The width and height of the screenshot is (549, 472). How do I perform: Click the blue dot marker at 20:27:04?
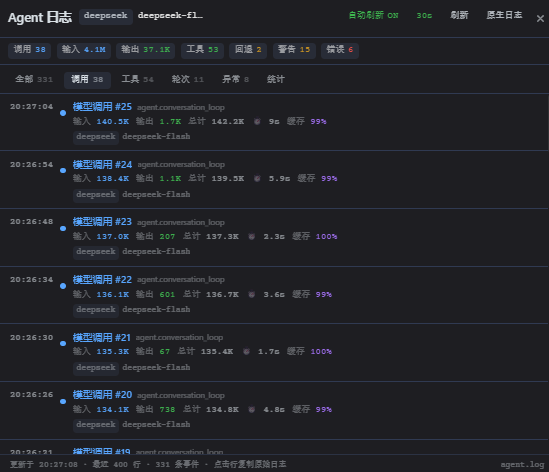point(63,113)
